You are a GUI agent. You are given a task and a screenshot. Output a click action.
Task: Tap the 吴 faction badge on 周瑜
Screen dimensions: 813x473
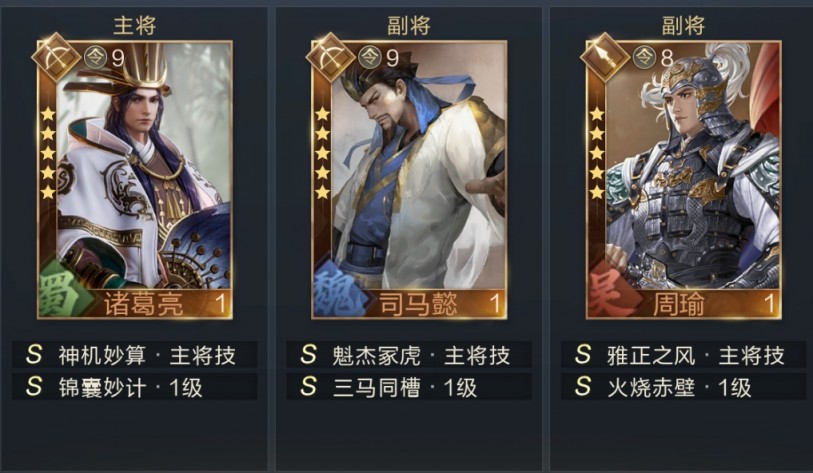tap(610, 289)
